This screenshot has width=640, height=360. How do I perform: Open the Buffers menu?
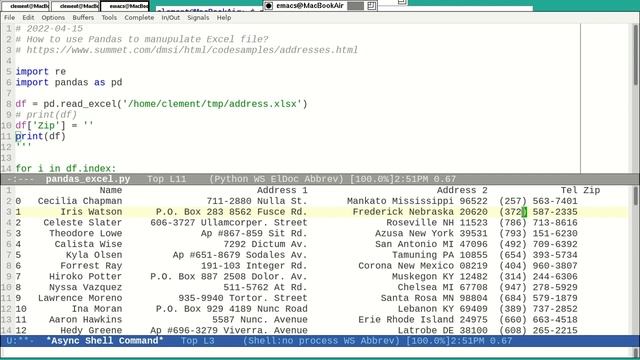pyautogui.click(x=83, y=18)
